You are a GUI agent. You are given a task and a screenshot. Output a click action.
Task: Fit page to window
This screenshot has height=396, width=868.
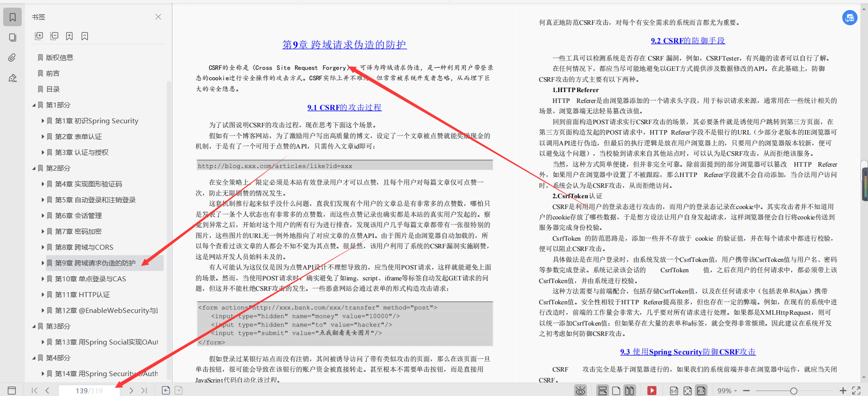687,391
